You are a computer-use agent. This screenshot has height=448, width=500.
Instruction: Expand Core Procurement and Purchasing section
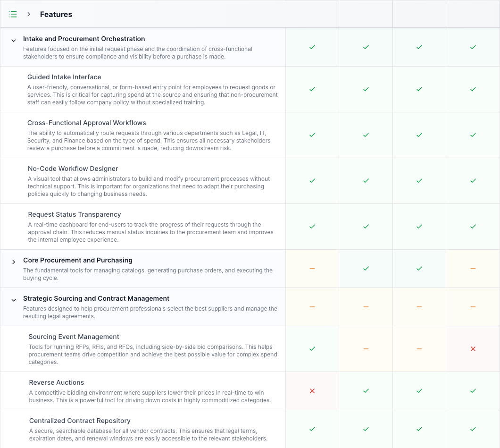point(14,262)
